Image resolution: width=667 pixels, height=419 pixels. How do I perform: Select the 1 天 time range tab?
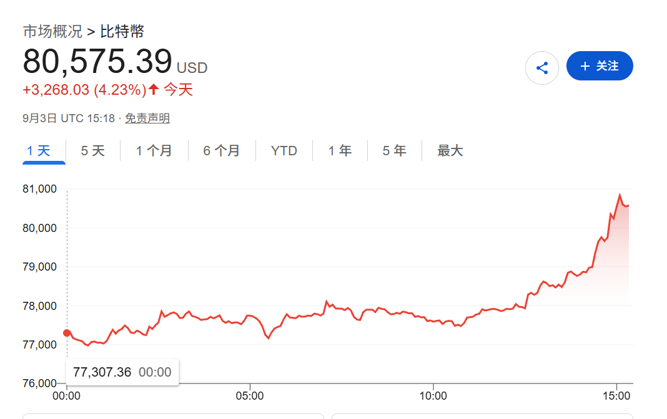tap(39, 151)
